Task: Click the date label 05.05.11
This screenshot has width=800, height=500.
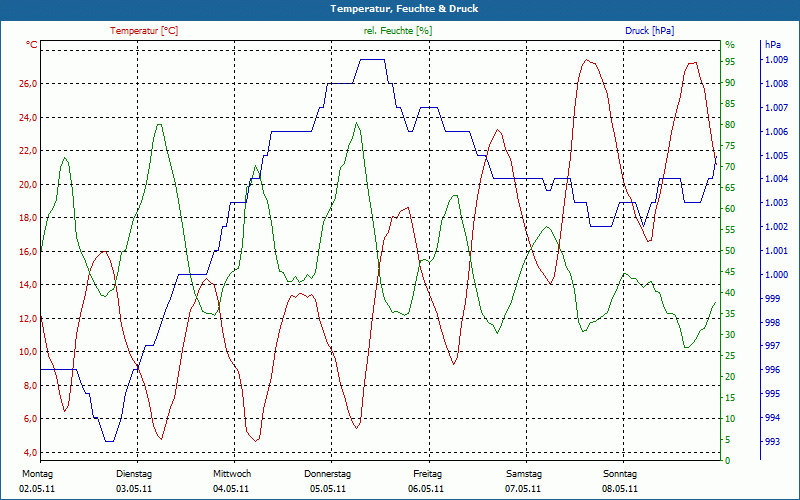Action: (x=328, y=489)
